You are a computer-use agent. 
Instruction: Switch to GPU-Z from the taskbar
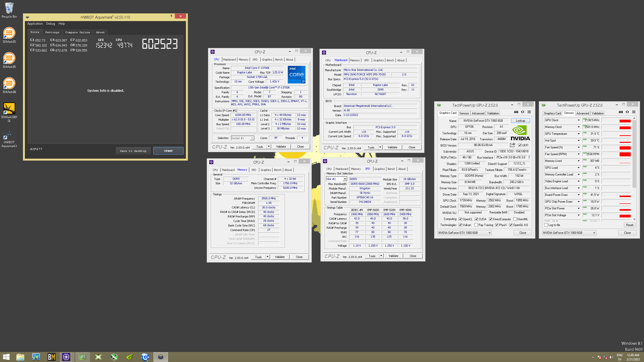tap(82, 357)
